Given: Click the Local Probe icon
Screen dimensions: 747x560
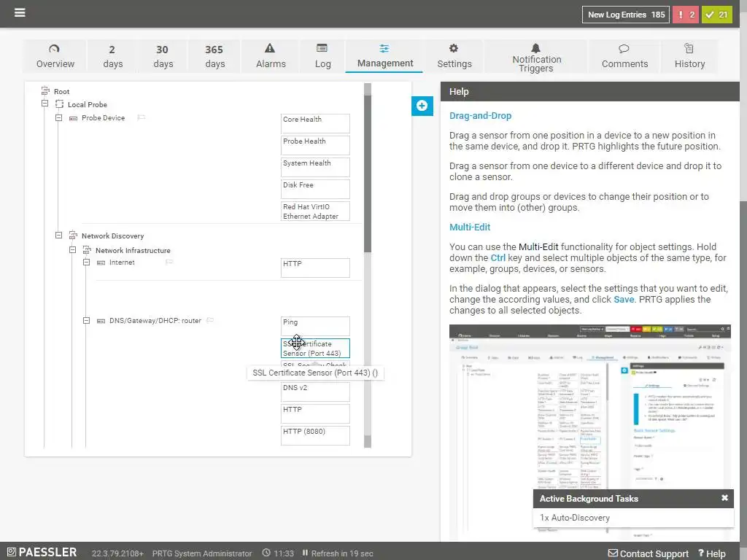Looking at the screenshot, I should 59,104.
